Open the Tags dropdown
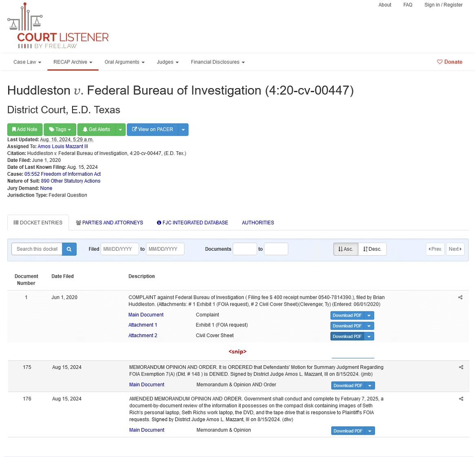 60,129
